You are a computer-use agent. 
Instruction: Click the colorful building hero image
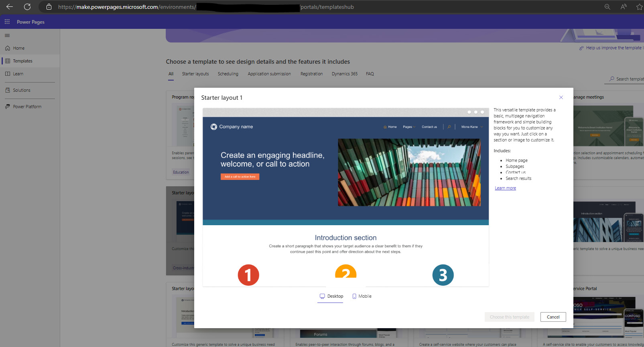[409, 172]
